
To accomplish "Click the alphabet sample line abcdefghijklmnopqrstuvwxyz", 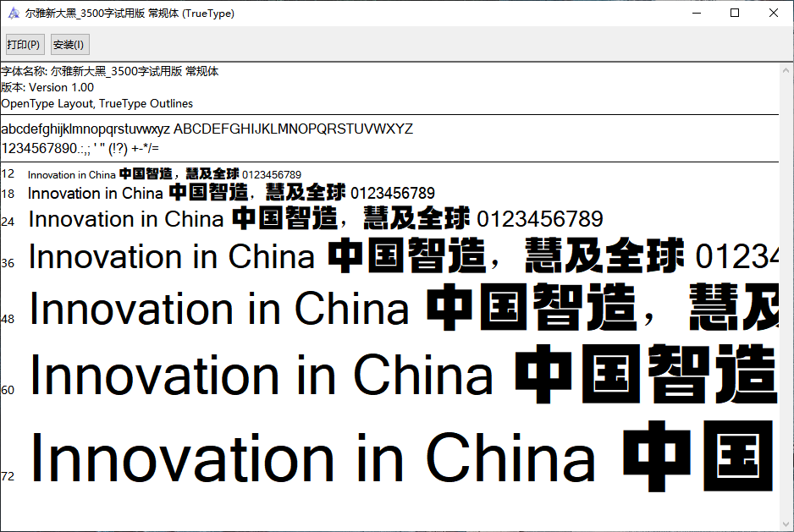I will (207, 129).
